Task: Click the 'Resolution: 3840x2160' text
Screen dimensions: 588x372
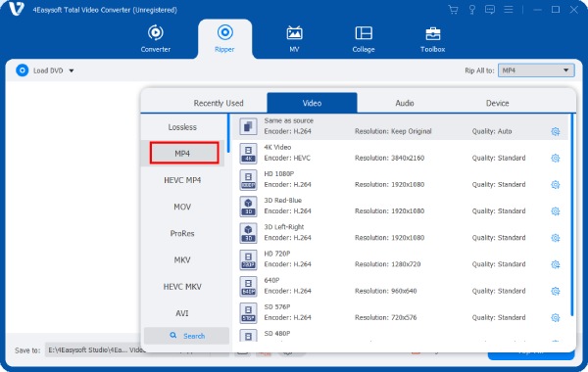Action: click(390, 158)
